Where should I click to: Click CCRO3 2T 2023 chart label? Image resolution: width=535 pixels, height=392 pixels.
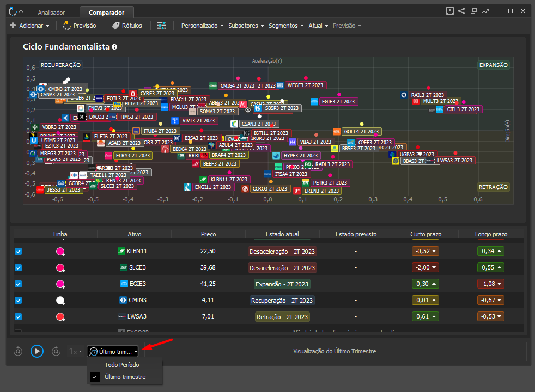(x=270, y=189)
